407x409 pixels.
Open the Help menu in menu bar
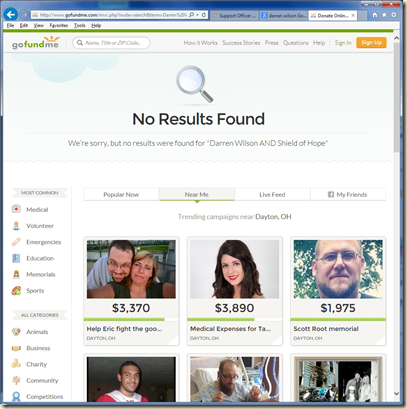pos(96,25)
